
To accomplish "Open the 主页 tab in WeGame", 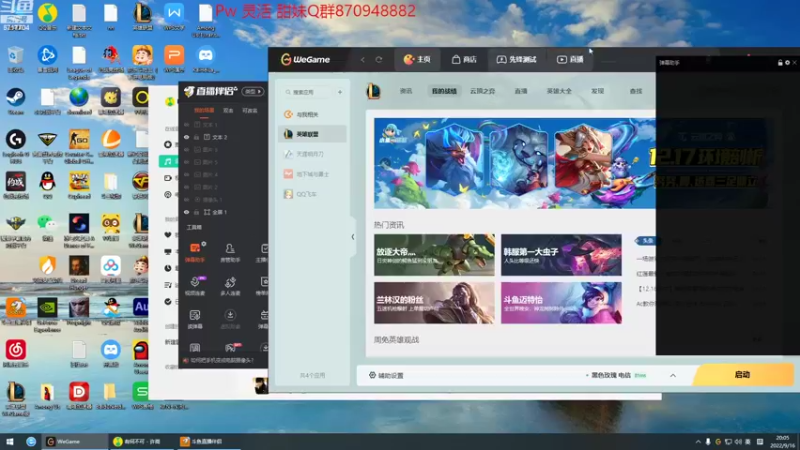I will click(417, 60).
